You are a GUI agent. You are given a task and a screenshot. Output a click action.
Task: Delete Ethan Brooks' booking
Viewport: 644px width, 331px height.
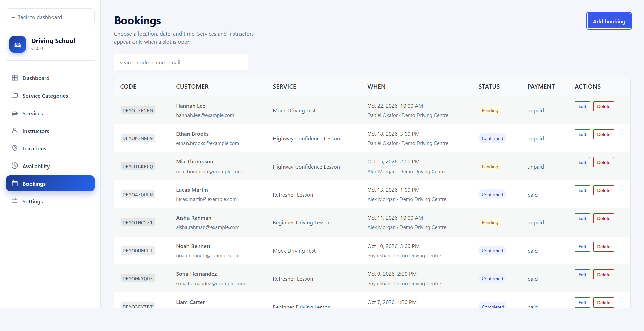(x=603, y=134)
